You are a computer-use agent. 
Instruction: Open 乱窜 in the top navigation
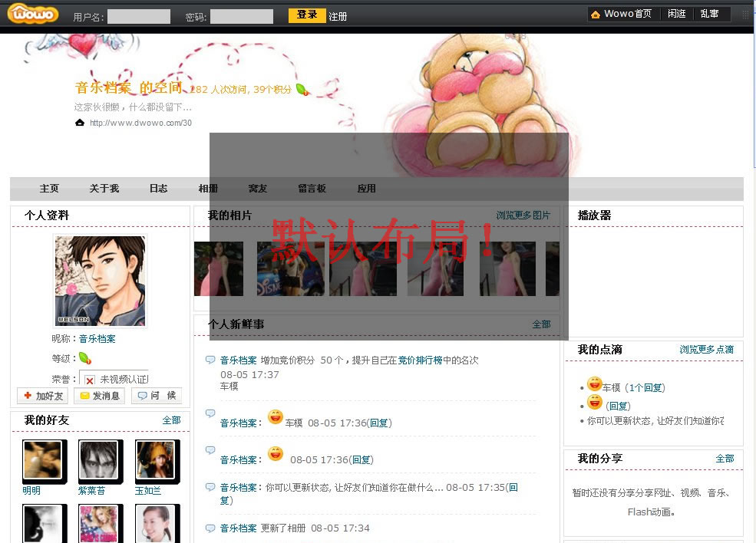[x=709, y=14]
